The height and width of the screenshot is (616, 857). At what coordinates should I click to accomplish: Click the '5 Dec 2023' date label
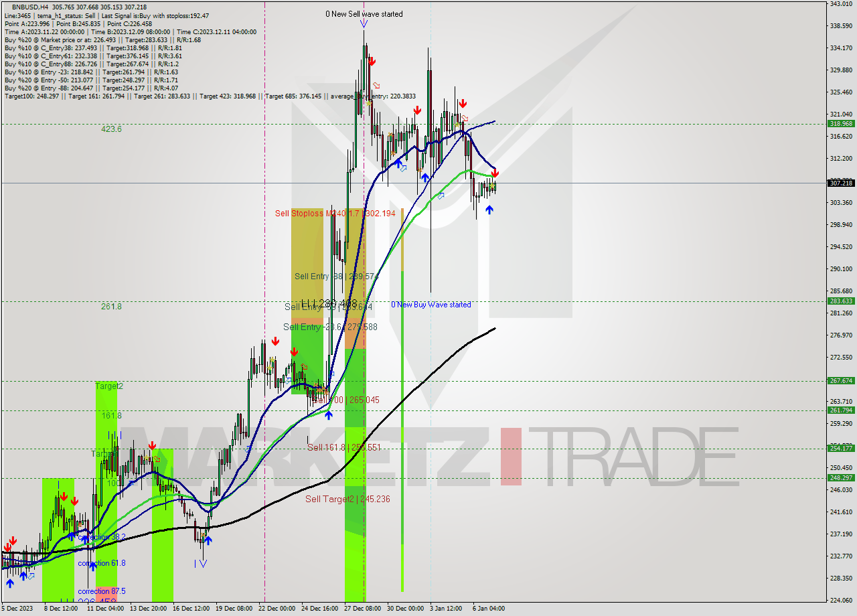click(16, 609)
